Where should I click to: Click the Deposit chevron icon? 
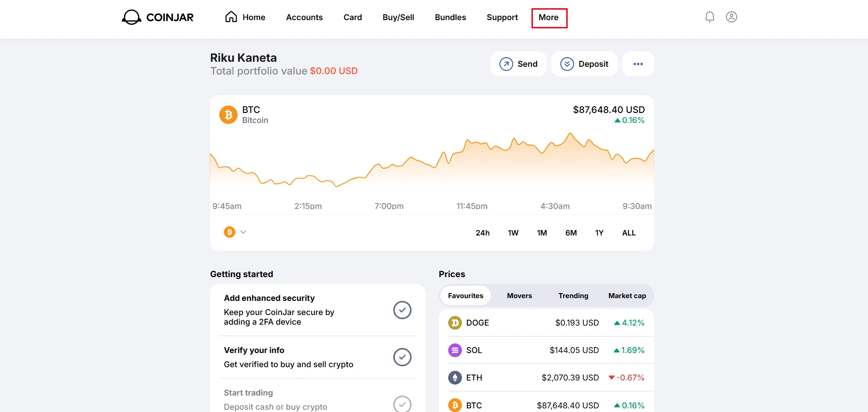(x=567, y=64)
